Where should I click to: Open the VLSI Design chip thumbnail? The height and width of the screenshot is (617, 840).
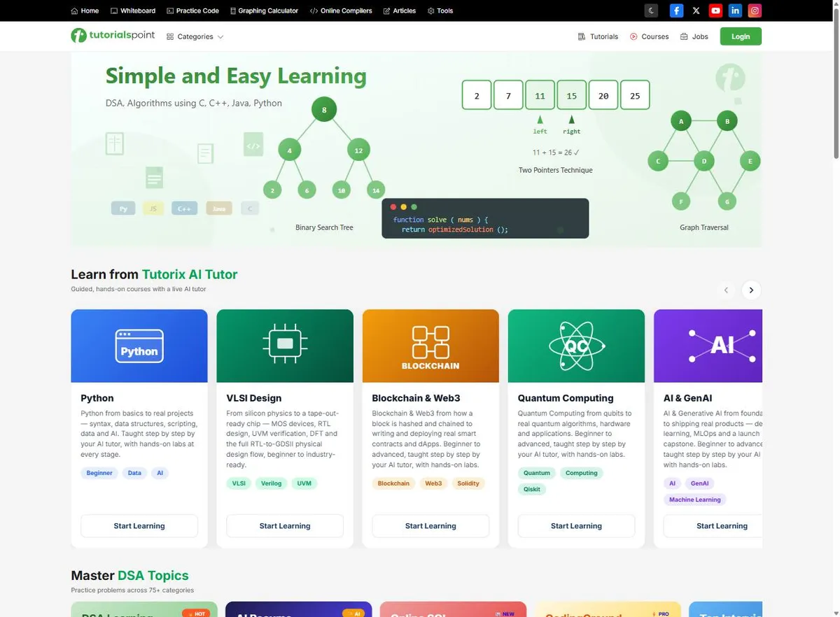tap(285, 346)
